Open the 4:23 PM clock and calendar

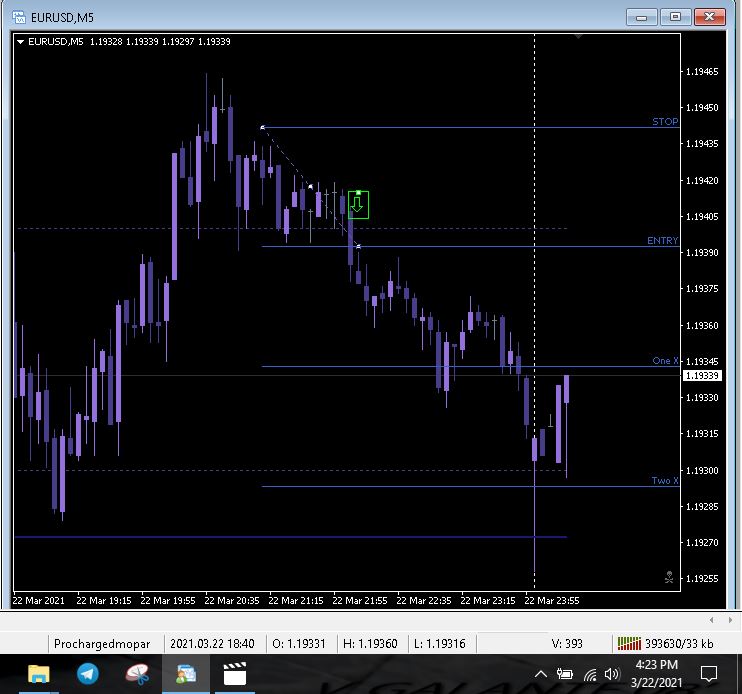tap(656, 674)
